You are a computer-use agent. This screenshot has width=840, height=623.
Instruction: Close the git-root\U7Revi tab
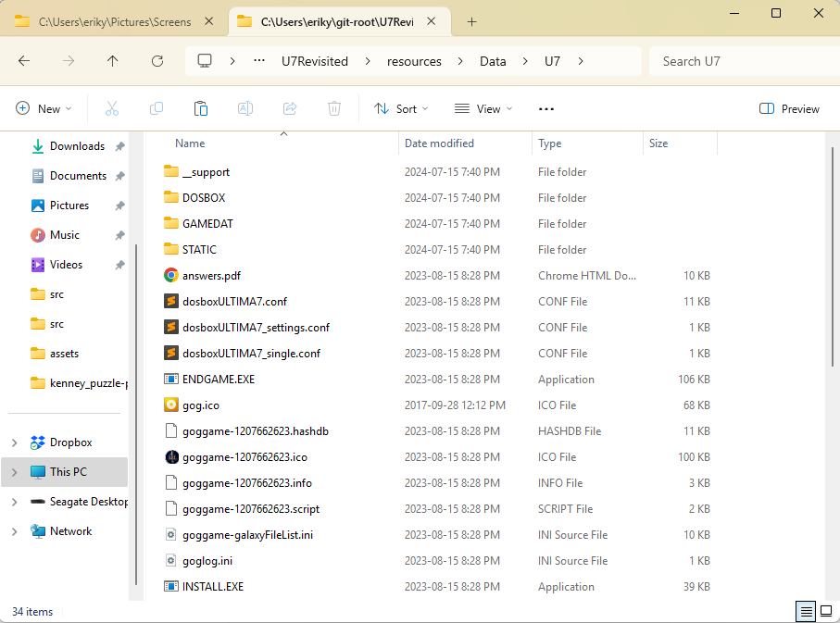432,21
